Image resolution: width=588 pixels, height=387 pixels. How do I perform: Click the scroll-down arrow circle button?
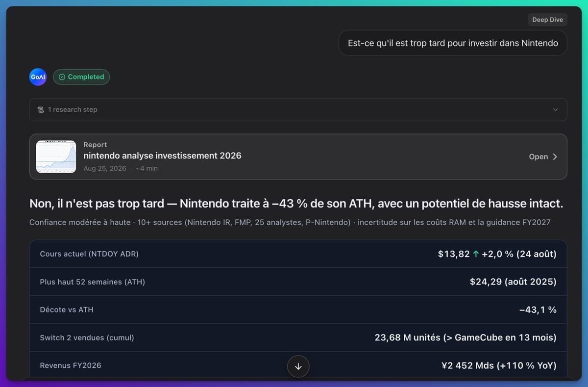point(298,366)
